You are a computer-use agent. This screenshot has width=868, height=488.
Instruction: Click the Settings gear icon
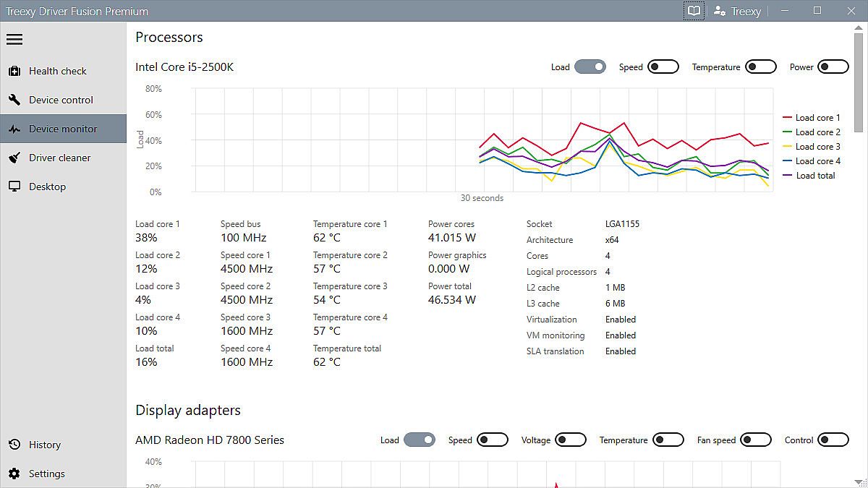pyautogui.click(x=14, y=474)
